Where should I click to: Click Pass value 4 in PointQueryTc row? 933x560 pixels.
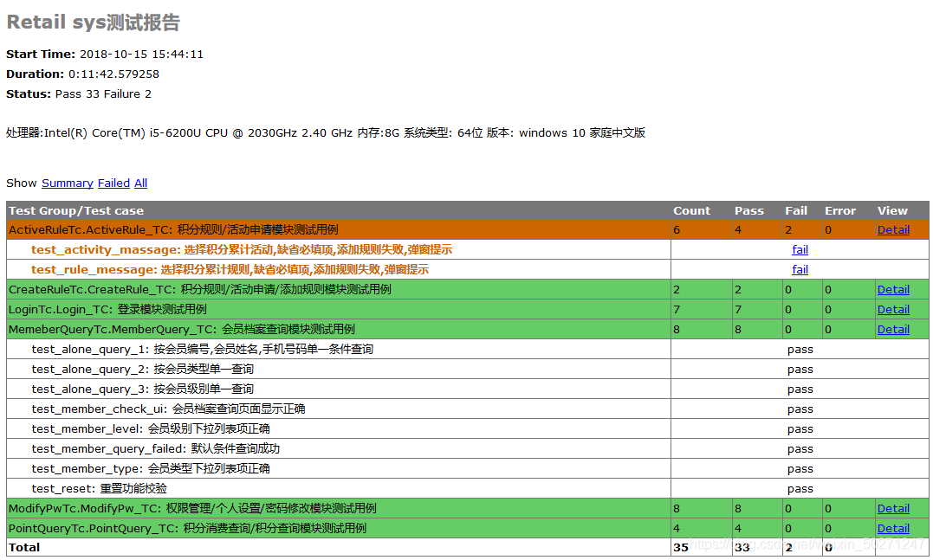point(738,529)
